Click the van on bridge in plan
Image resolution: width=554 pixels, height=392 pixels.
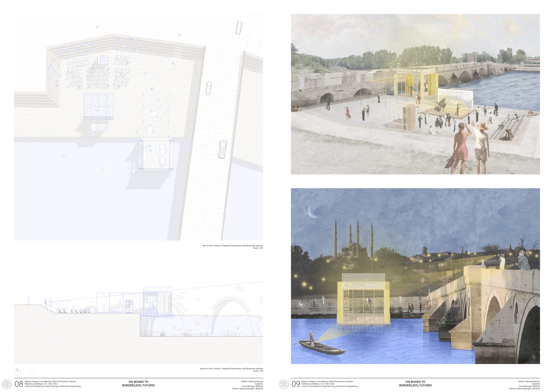pyautogui.click(x=222, y=149)
